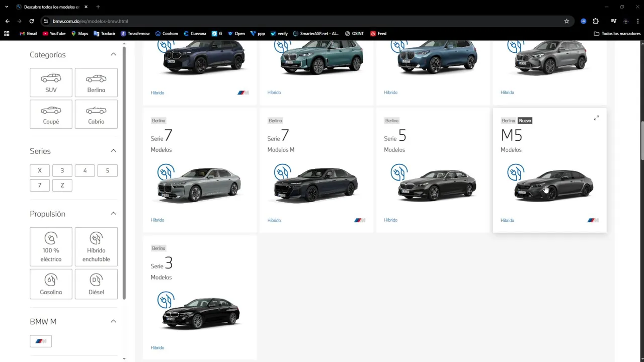This screenshot has width=644, height=362.
Task: Bookmark this page with the star icon
Action: [567, 21]
